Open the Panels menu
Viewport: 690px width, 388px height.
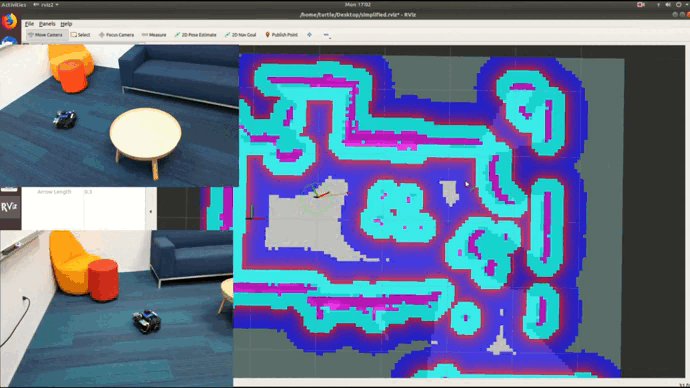click(x=47, y=24)
